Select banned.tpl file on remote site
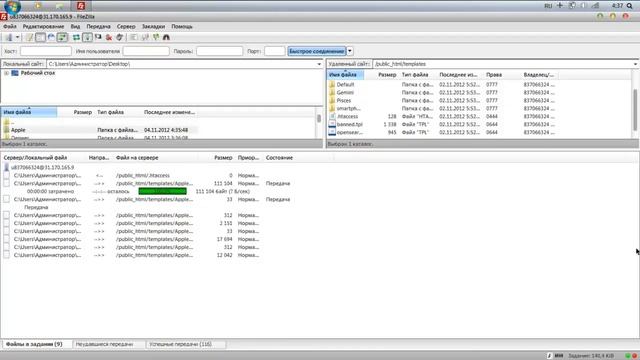The image size is (640, 360). (350, 124)
